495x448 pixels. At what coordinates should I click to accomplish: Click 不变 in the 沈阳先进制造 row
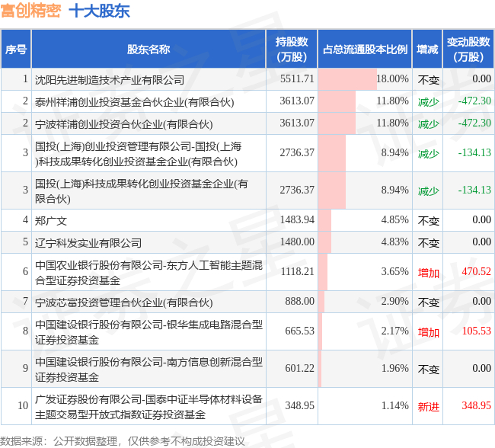click(x=429, y=79)
